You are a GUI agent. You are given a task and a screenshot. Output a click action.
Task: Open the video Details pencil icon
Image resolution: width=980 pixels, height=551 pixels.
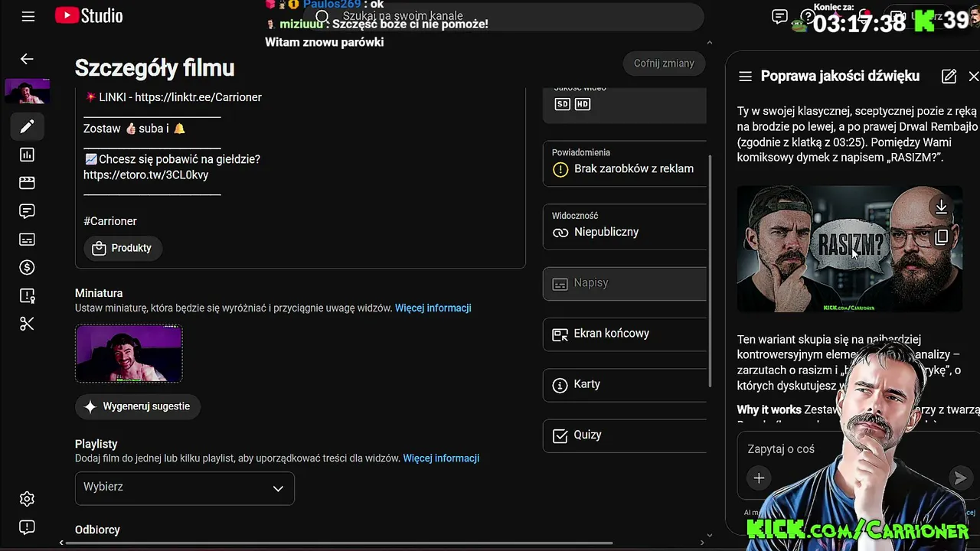[27, 126]
